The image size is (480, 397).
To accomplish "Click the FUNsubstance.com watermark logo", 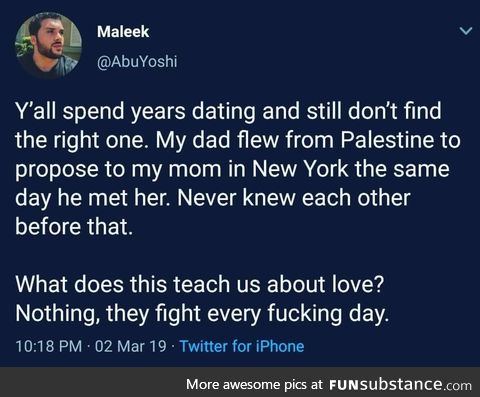I will pos(400,385).
